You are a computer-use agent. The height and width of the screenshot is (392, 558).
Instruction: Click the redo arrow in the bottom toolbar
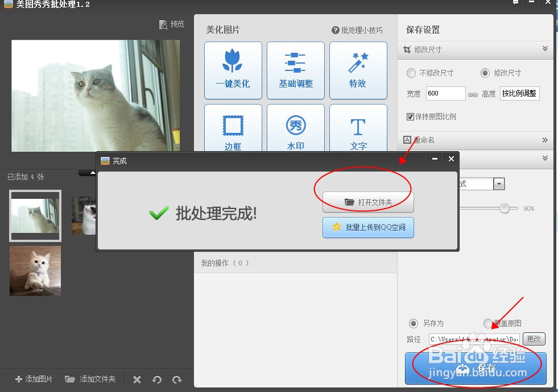[176, 379]
